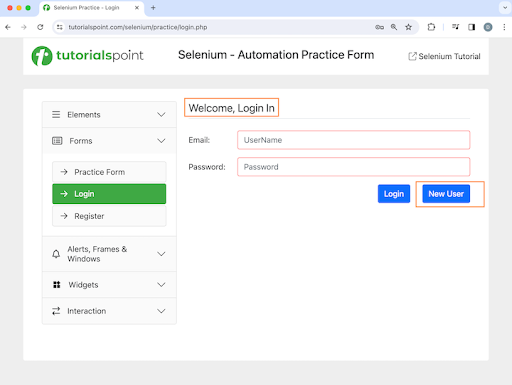
Task: Toggle the browser side panel icon
Action: (x=471, y=27)
